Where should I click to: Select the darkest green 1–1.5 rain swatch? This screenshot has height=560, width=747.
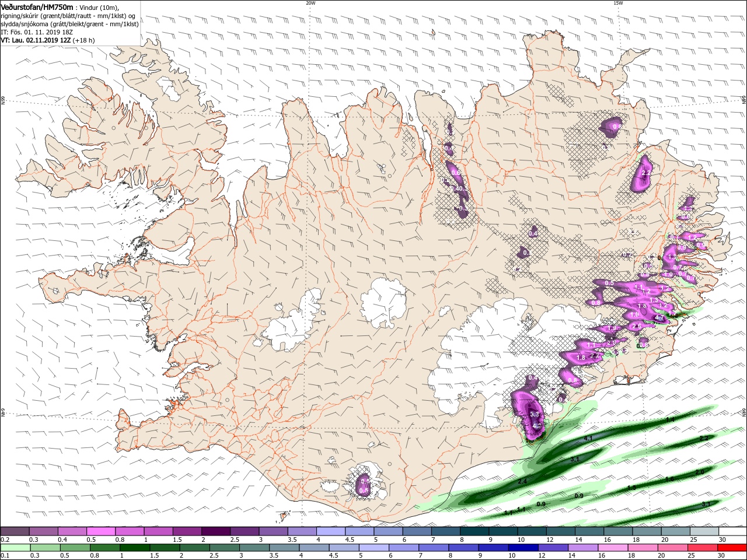pos(135,548)
